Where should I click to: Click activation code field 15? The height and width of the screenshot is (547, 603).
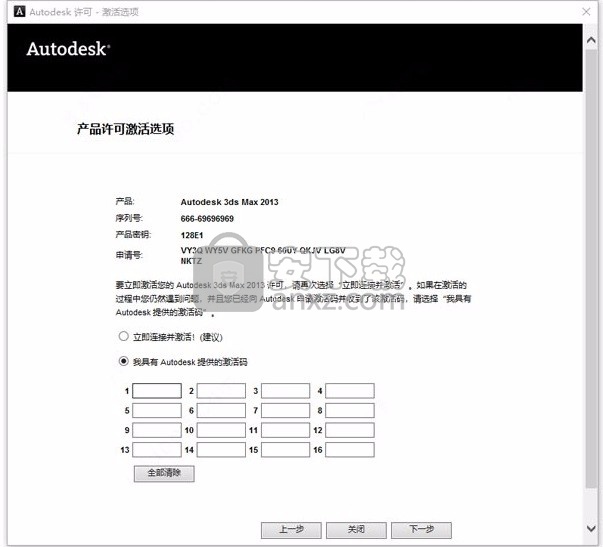tap(285, 450)
